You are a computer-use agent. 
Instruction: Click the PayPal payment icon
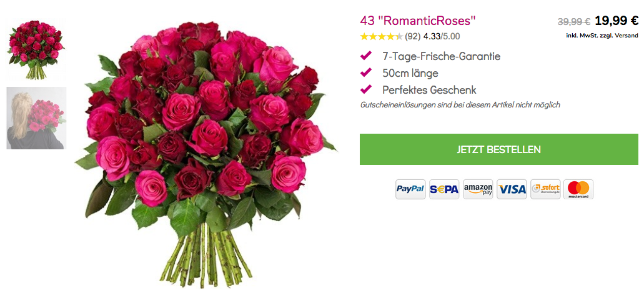click(410, 189)
